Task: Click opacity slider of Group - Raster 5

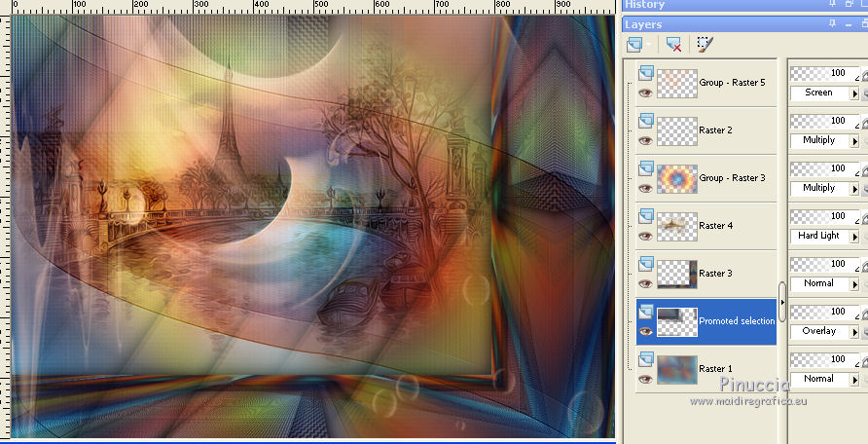Action: point(825,73)
